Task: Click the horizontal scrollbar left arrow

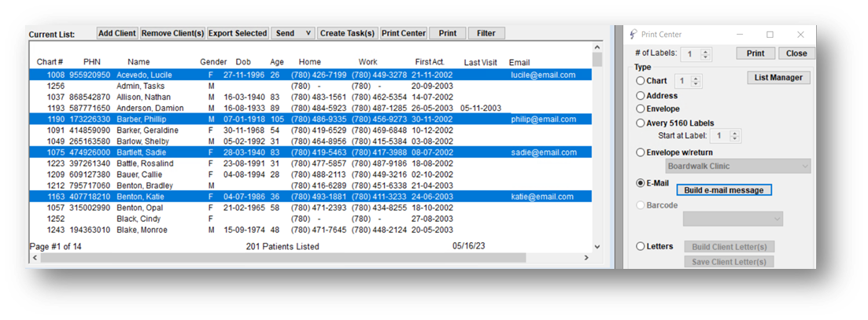Action: click(x=34, y=258)
